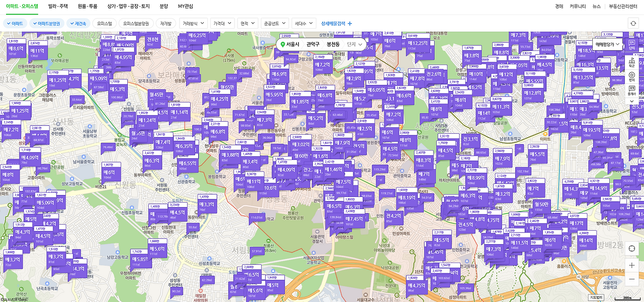Uncheck the 아파트 filter chip
Image resolution: width=644 pixels, height=302 pixels.
[15, 23]
